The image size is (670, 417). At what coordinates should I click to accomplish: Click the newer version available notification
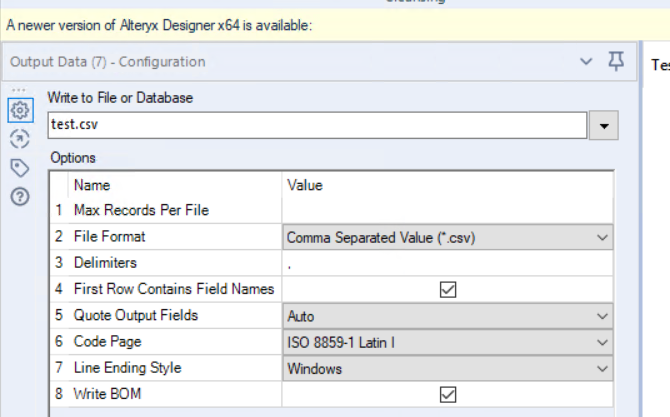tap(160, 25)
